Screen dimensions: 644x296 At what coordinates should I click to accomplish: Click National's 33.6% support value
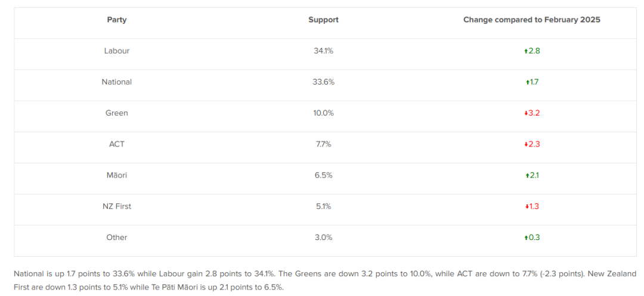(x=323, y=82)
